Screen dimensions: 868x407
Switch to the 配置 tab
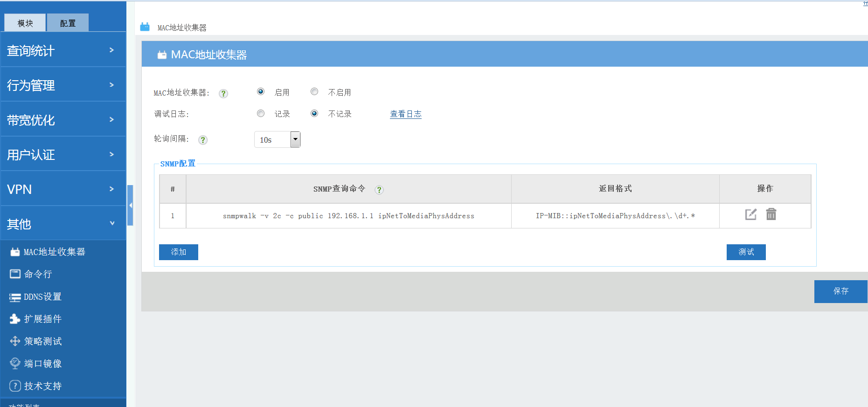click(x=68, y=23)
